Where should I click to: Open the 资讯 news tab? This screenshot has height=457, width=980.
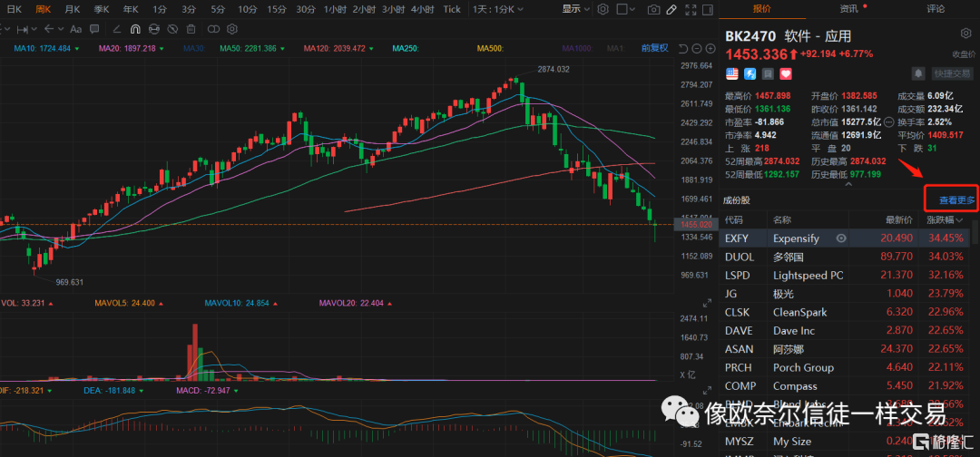848,9
